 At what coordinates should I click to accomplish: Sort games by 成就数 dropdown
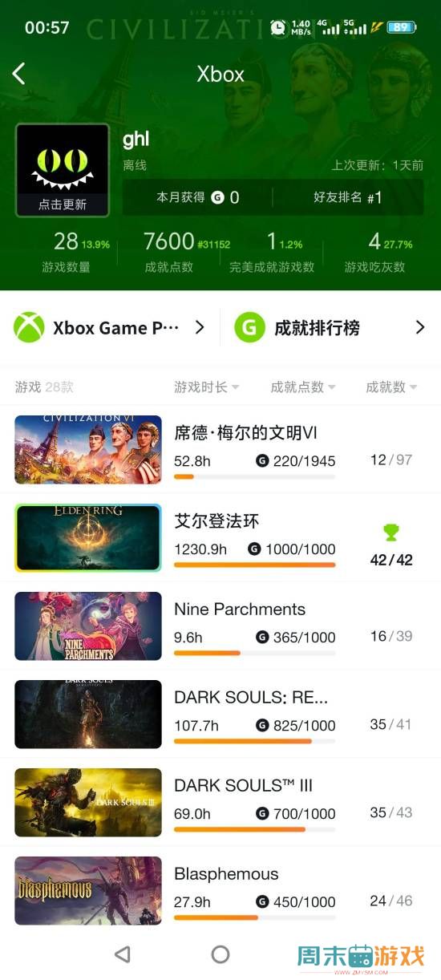(391, 387)
